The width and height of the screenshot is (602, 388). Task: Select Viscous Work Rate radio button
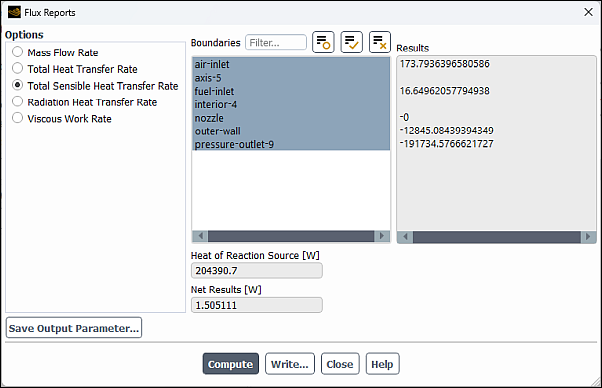click(x=18, y=118)
